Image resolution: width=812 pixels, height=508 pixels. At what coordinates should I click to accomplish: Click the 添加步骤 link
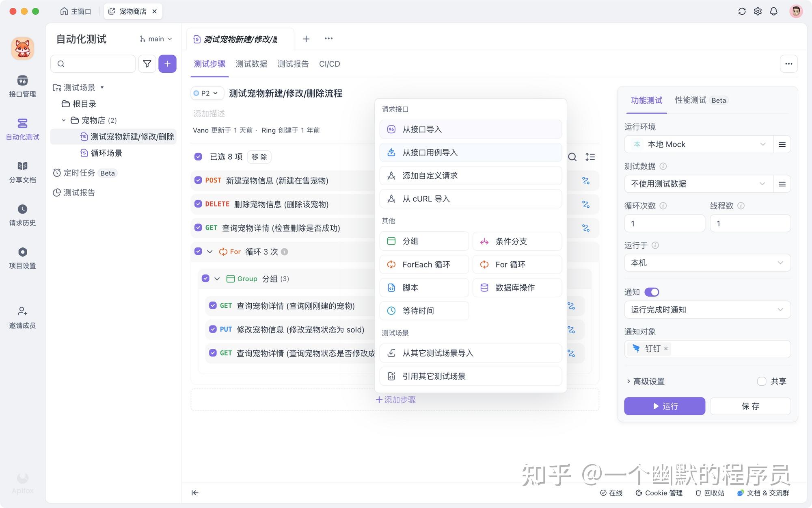click(x=395, y=399)
